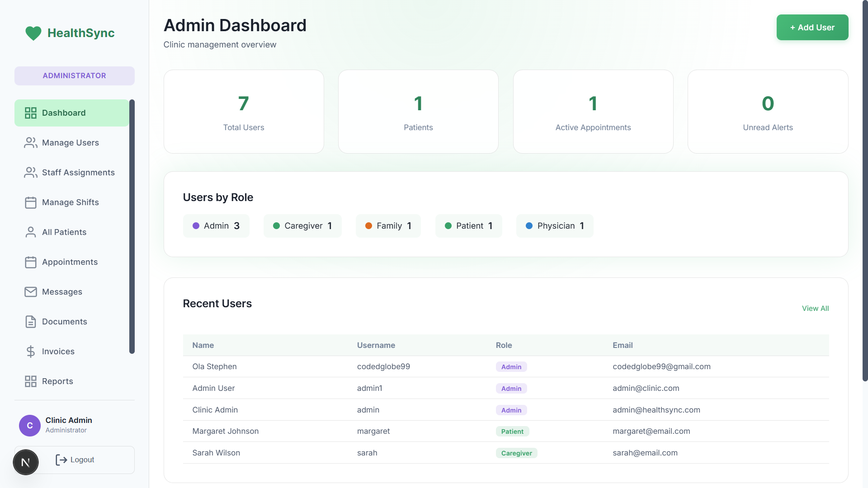Viewport: 868px width, 488px height.
Task: Open the All Patients section
Action: pos(64,232)
